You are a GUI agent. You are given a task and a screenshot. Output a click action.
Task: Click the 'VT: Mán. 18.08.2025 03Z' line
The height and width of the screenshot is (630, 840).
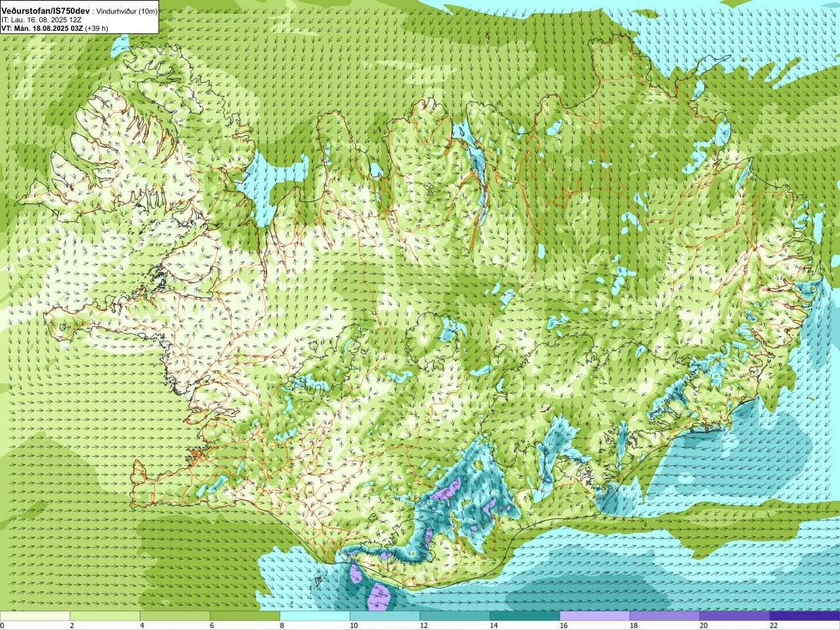pos(41,28)
